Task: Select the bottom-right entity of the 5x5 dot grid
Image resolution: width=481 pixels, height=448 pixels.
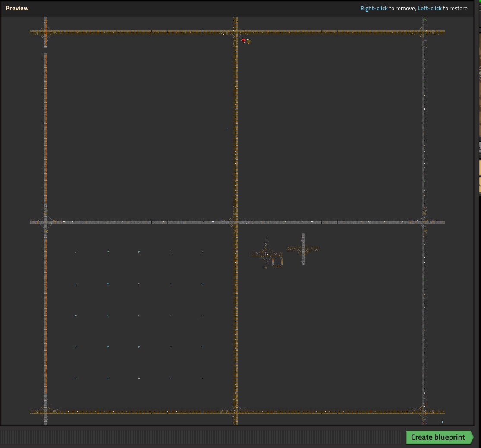Action: pos(202,379)
